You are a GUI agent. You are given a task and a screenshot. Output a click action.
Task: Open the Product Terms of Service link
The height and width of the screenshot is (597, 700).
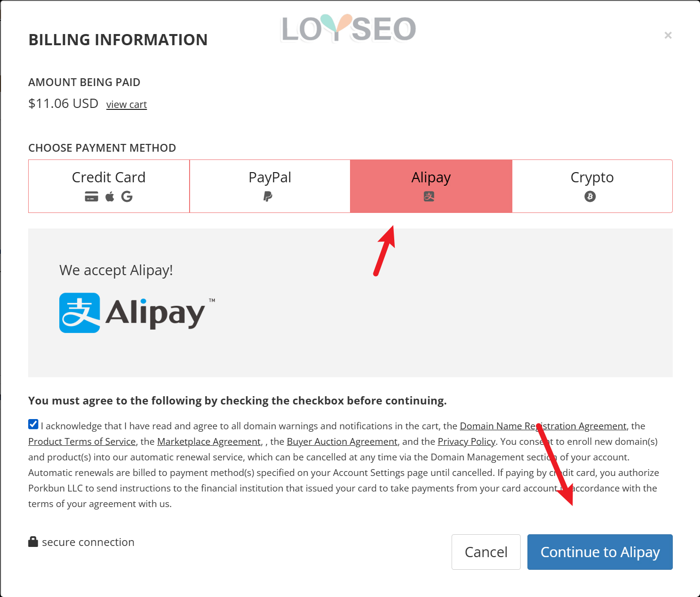coord(82,442)
